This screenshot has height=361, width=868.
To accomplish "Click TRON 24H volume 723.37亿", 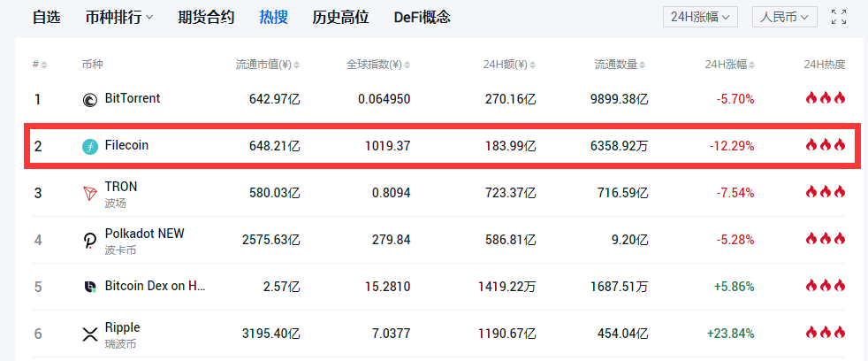I will pyautogui.click(x=511, y=194).
